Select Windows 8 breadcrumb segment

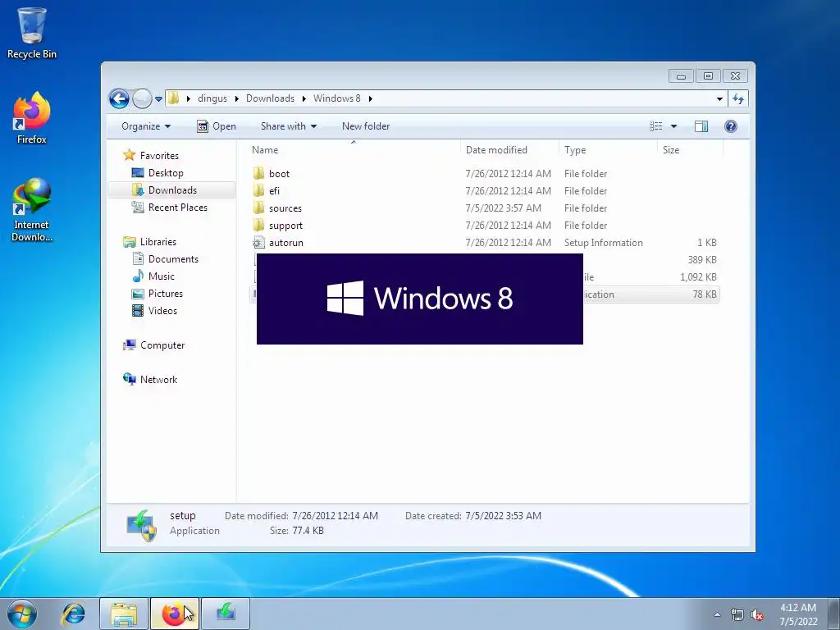point(337,98)
